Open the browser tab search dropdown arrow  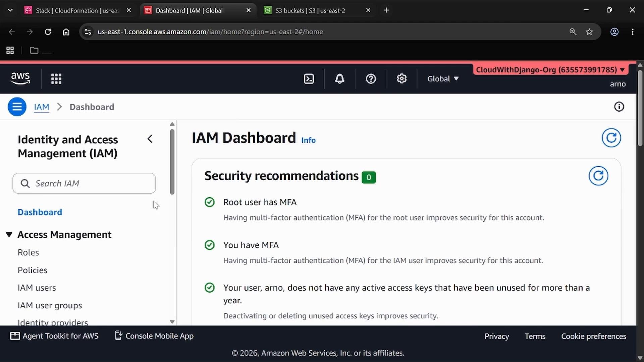tap(10, 10)
